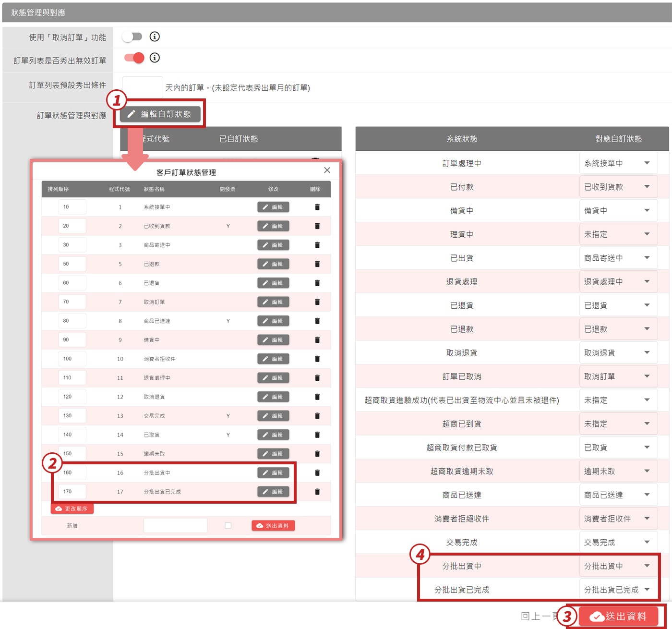Edit the 分批出貨已完成 status
This screenshot has height=629, width=672.
click(x=273, y=491)
